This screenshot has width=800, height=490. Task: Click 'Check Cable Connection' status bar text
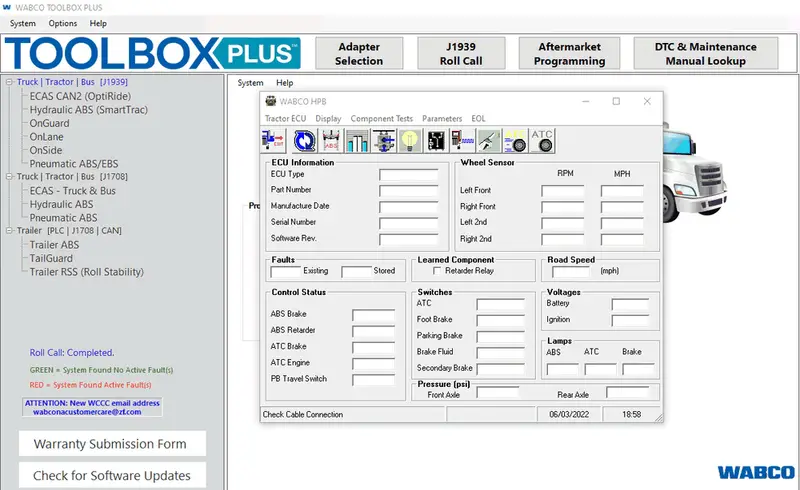click(303, 414)
